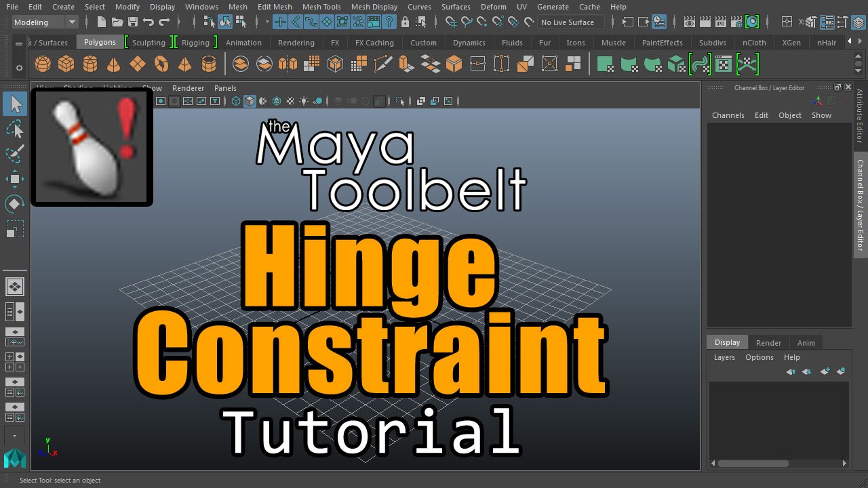Open the Modeling menu set dropdown
868x488 pixels.
(45, 22)
